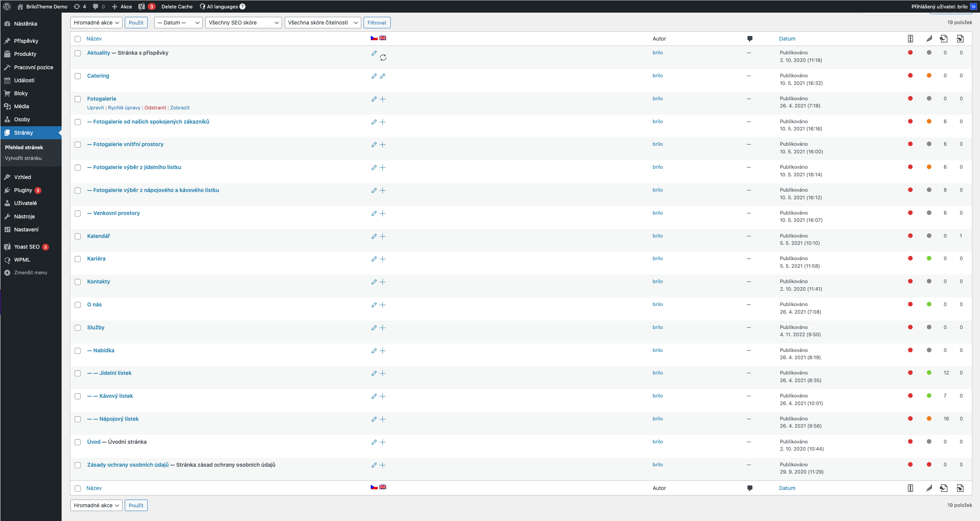Click the orange readability dot for Nápojový lístek
980x521 pixels.
click(929, 419)
